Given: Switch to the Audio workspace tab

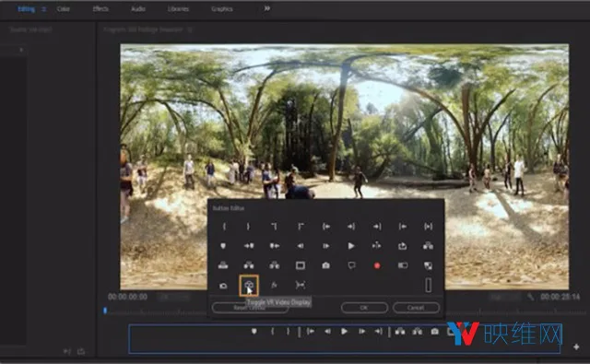Looking at the screenshot, I should coord(138,8).
